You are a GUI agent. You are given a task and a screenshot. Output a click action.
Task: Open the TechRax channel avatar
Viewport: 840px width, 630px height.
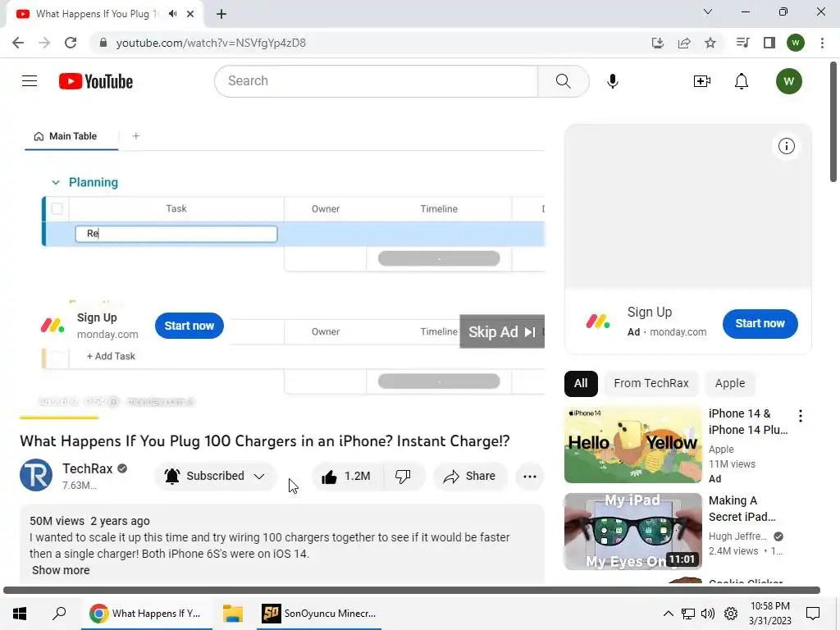36,475
